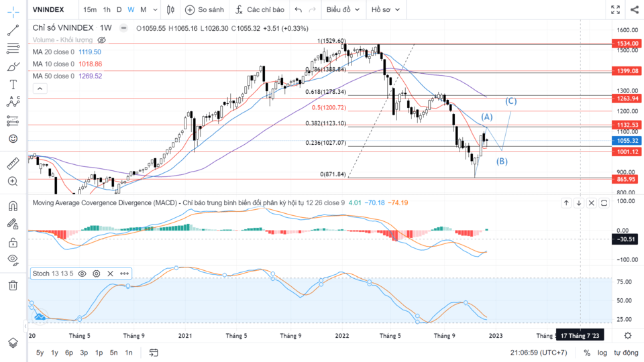644x362 pixels.
Task: Open go to date calendar icon
Action: (154, 353)
